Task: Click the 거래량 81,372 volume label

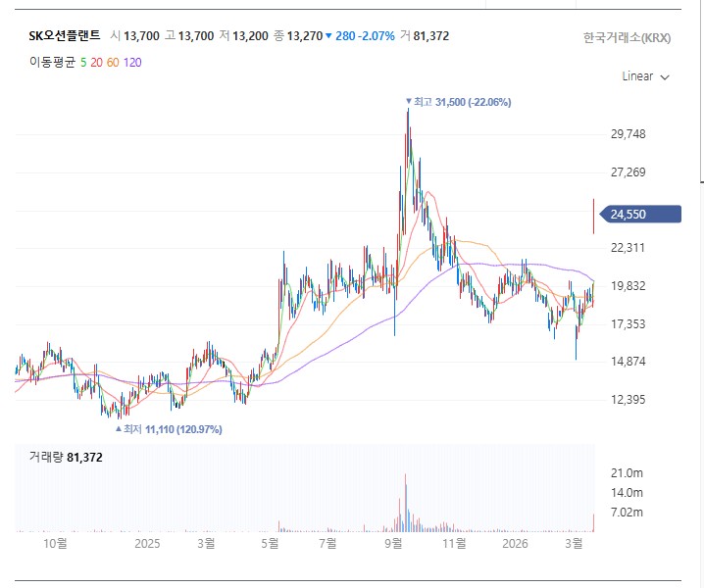Action: point(66,457)
